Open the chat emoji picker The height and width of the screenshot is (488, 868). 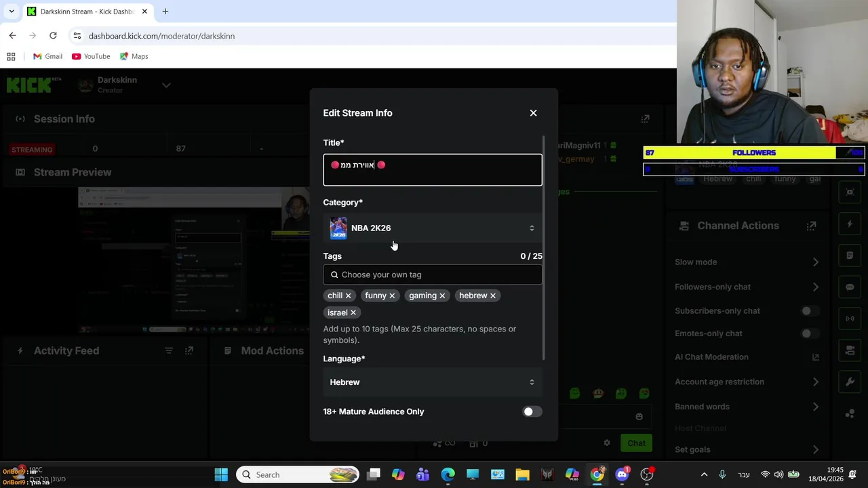coord(639,417)
